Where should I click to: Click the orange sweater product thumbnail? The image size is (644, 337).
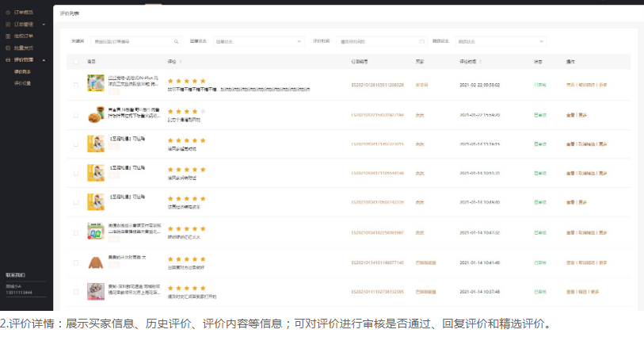click(96, 262)
